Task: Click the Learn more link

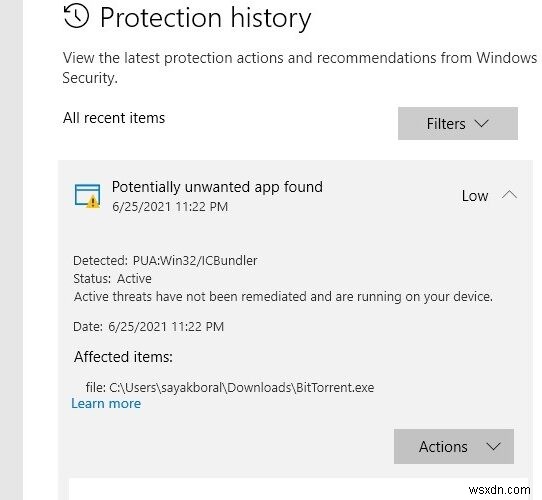Action: pyautogui.click(x=106, y=404)
